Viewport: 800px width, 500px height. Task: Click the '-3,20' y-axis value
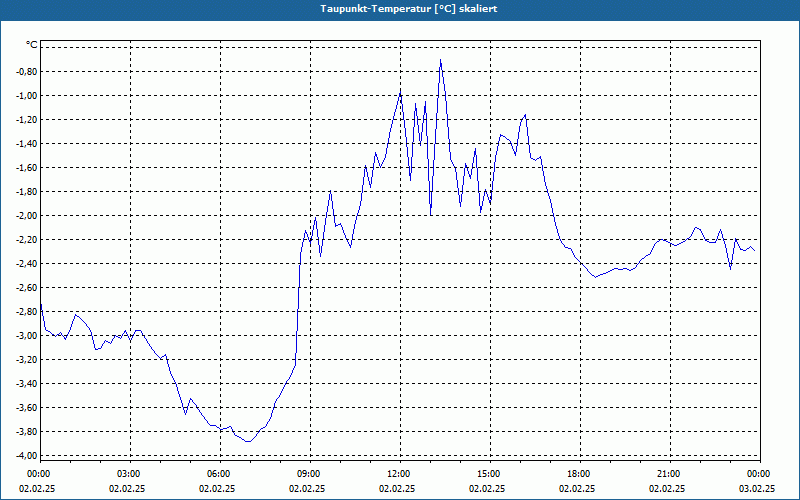click(27, 359)
